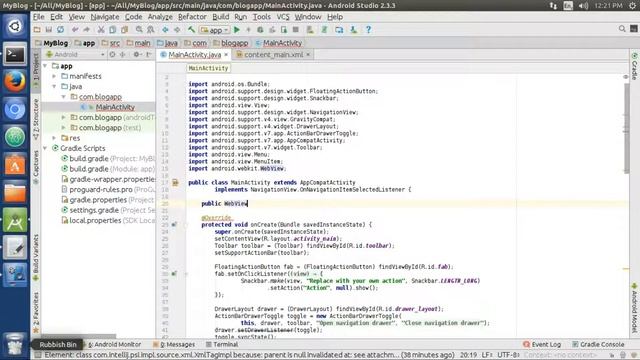The height and width of the screenshot is (360, 640).
Task: Toggle the 2: Favorites tool window
Action: click(x=36, y=312)
